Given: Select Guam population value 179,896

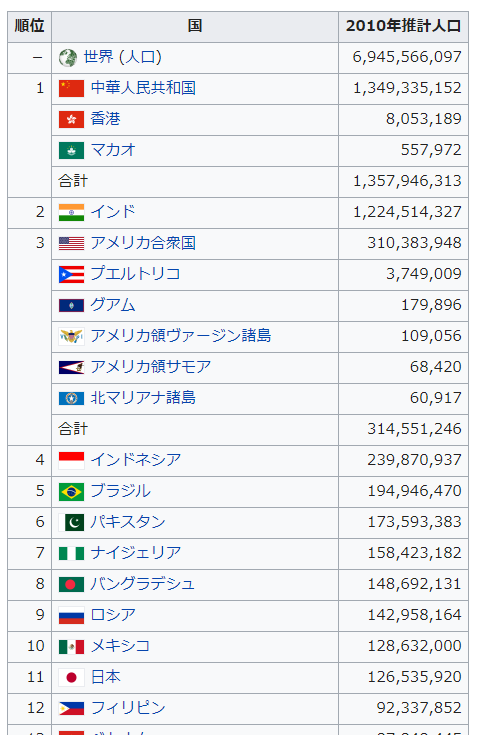Looking at the screenshot, I should pos(431,305).
